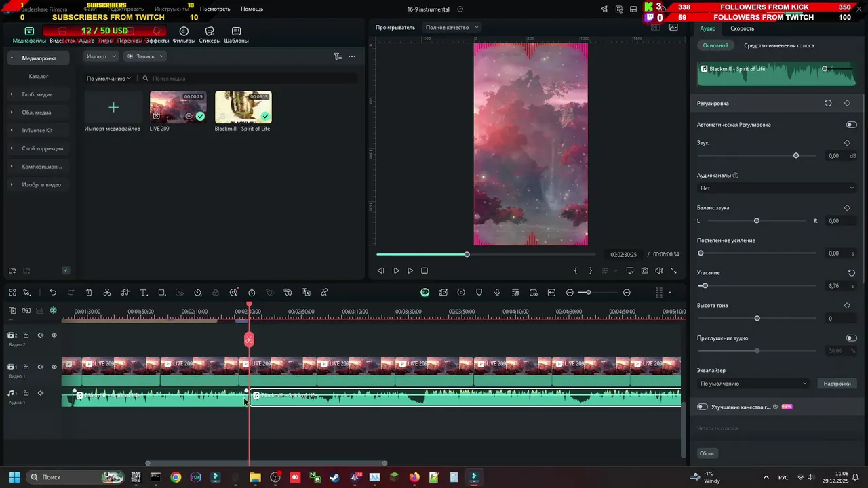The height and width of the screenshot is (488, 868).
Task: Enable Приглушение аудио switch
Action: pos(851,338)
